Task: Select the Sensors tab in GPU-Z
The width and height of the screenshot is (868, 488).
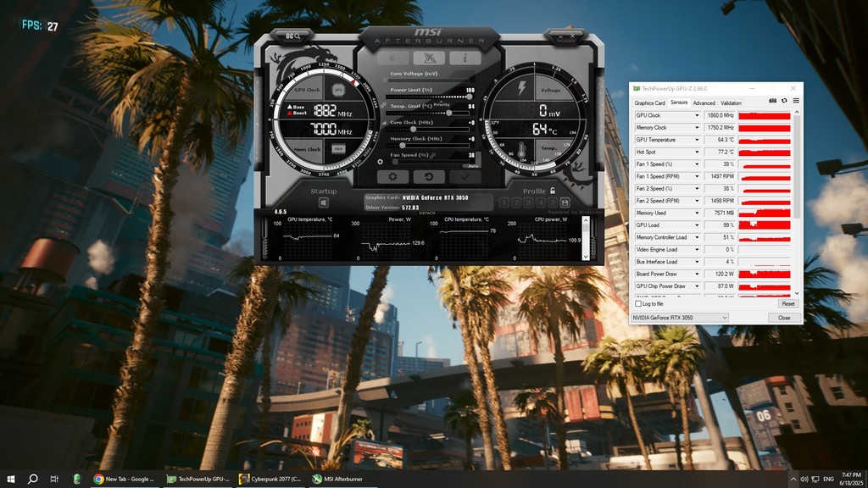Action: coord(679,103)
